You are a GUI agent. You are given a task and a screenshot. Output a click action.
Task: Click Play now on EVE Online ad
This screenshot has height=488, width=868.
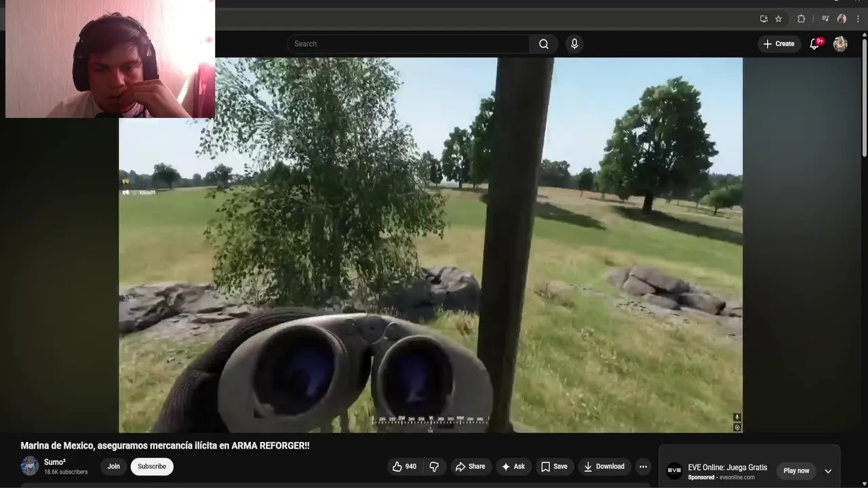click(x=796, y=471)
